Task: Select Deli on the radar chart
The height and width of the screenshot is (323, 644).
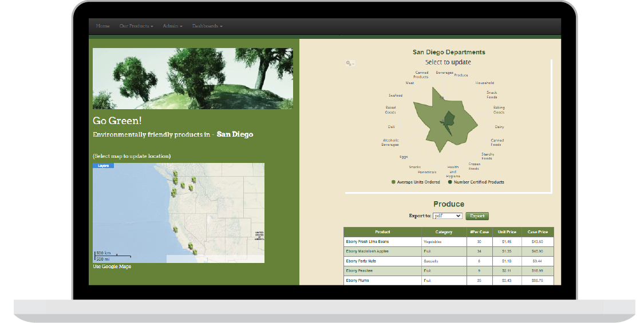Action: click(x=391, y=127)
